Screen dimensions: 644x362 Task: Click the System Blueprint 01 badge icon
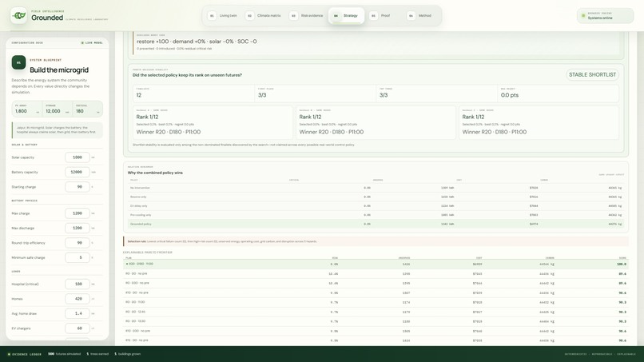(18, 62)
